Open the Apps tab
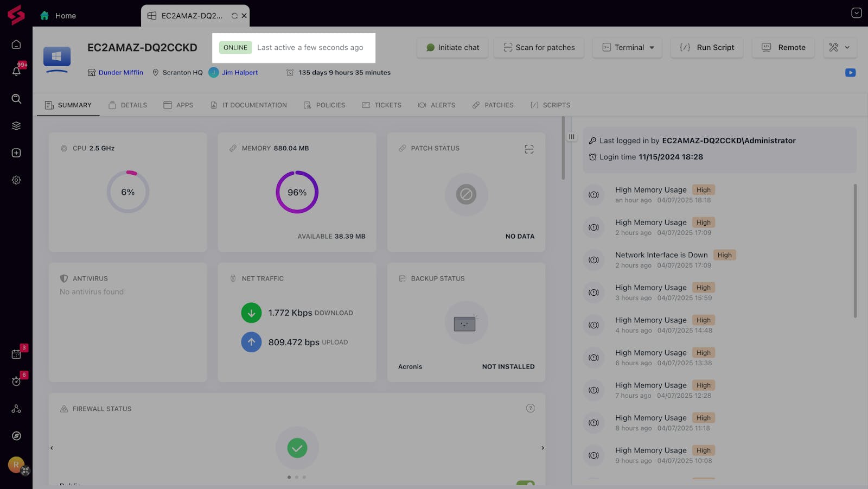Image resolution: width=868 pixels, height=489 pixels. click(x=178, y=105)
